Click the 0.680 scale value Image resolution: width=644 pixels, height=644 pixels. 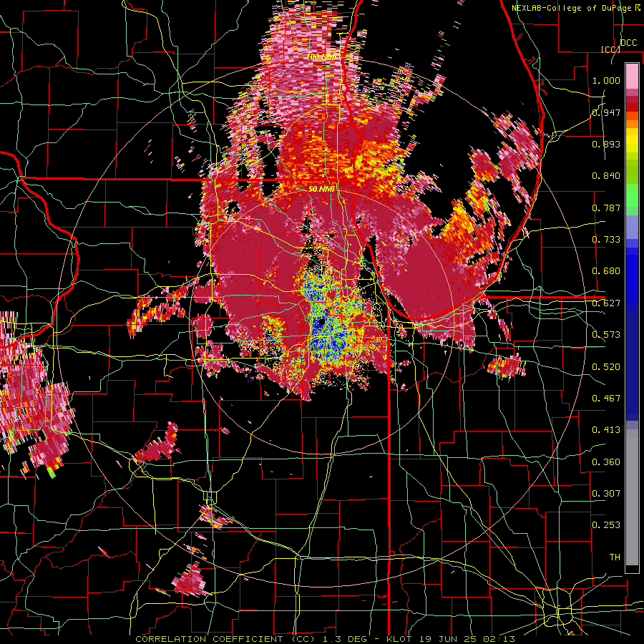(606, 271)
